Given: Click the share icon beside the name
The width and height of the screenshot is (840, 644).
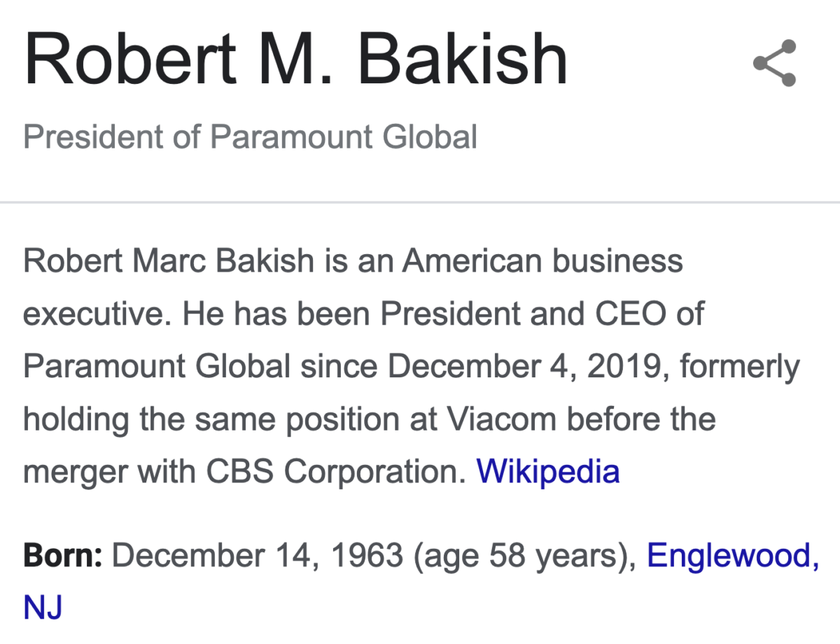Looking at the screenshot, I should coord(775,63).
